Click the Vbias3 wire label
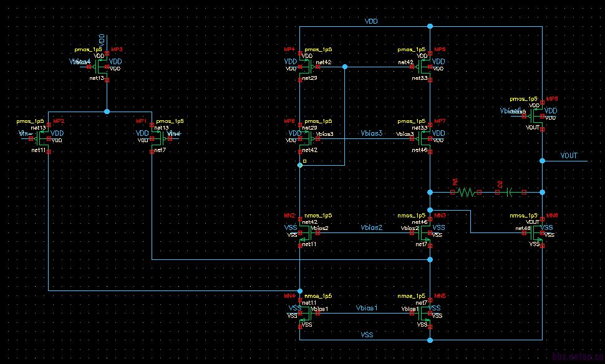 (371, 133)
